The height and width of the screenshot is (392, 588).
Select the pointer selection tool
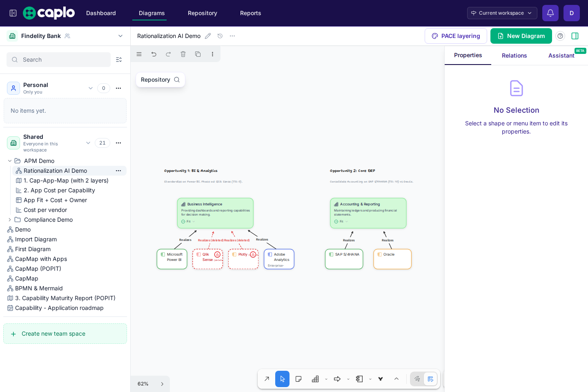pos(282,379)
